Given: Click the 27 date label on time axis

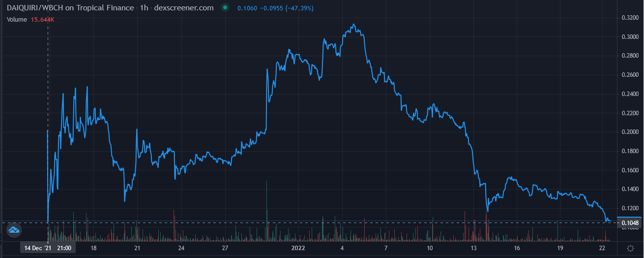Looking at the screenshot, I should [225, 248].
